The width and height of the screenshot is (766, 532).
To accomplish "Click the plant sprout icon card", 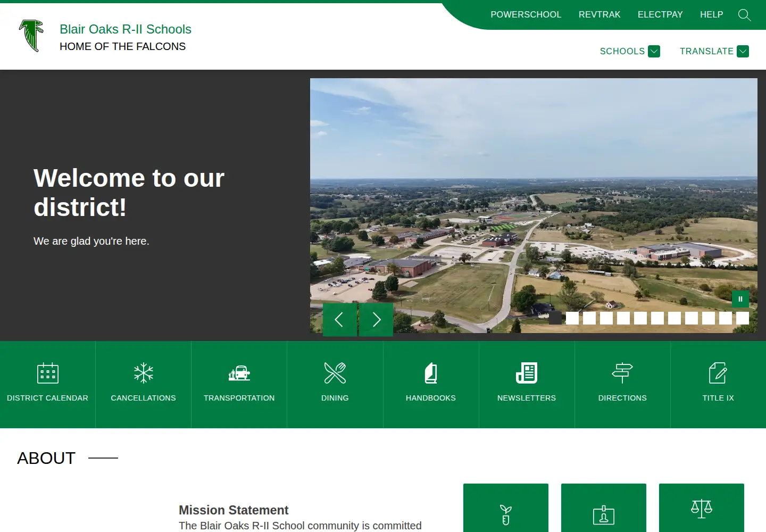I will pyautogui.click(x=506, y=508).
